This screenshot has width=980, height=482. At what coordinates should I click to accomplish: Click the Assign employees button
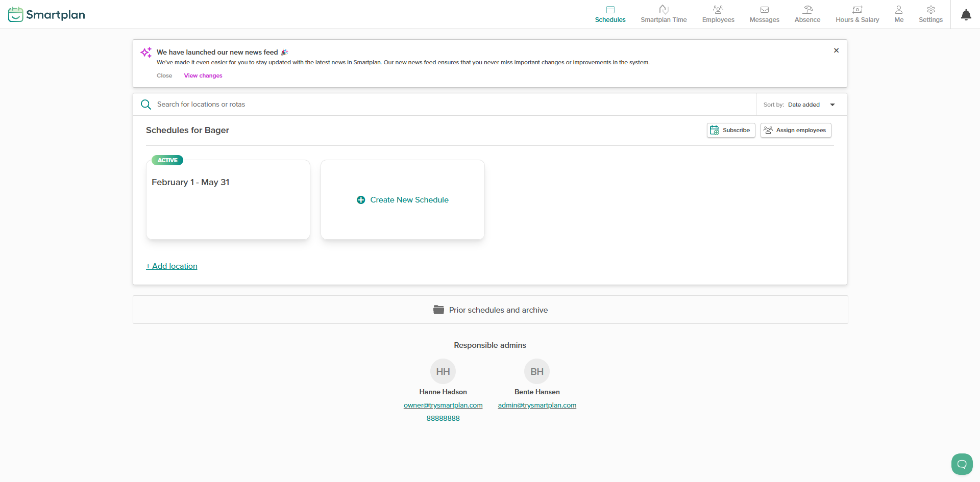[x=795, y=130]
